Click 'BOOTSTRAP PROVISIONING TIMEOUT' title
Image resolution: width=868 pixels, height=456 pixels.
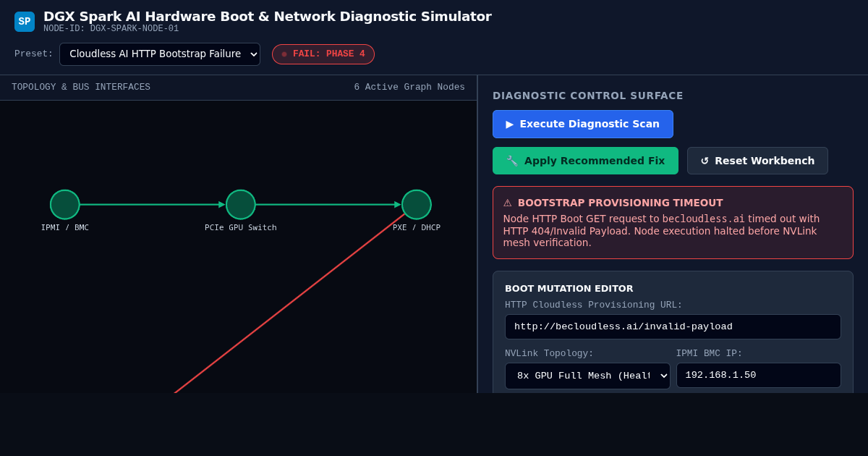(621, 203)
